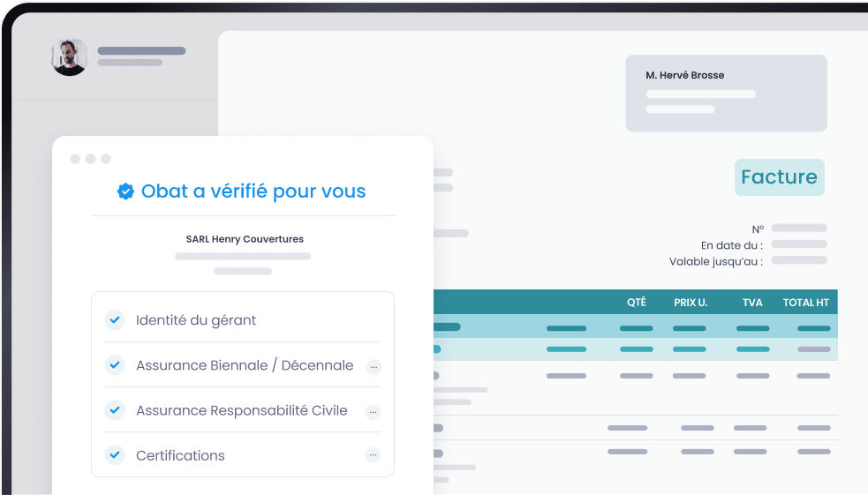868x495 pixels.
Task: Click the Valable jusqu'au field placeholder
Action: [x=799, y=260]
